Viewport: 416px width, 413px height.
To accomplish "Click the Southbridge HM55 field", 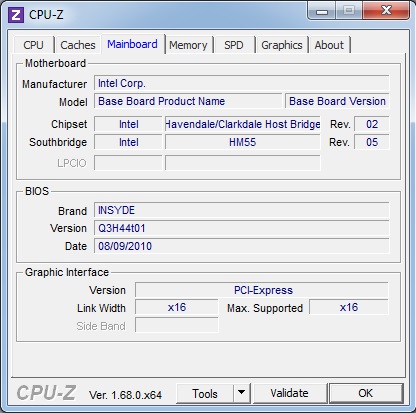I will (243, 142).
